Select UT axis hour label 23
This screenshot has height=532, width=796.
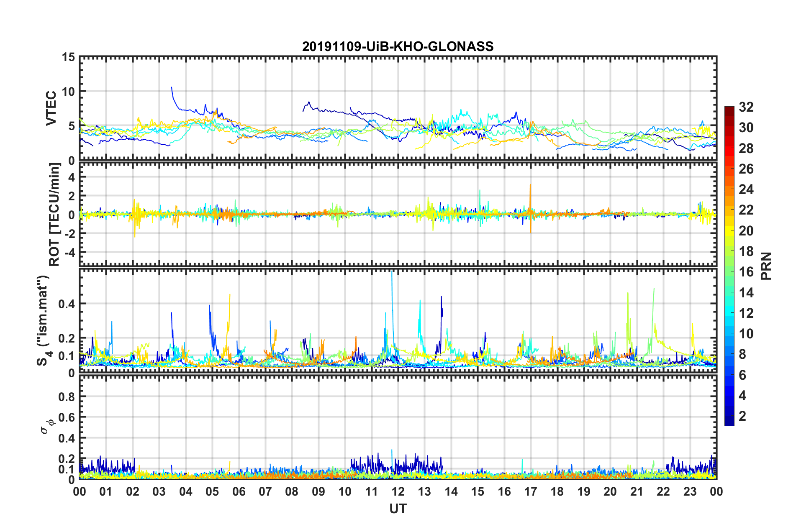690,491
